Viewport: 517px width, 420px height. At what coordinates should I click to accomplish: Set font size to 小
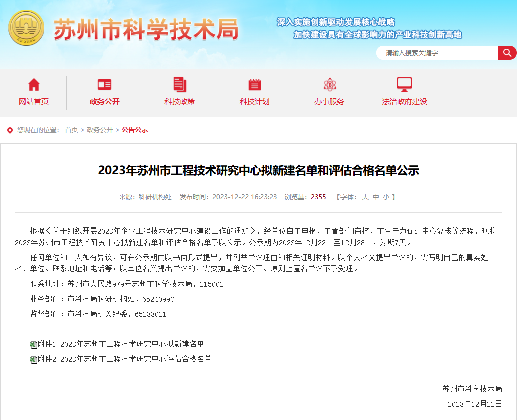(386, 197)
